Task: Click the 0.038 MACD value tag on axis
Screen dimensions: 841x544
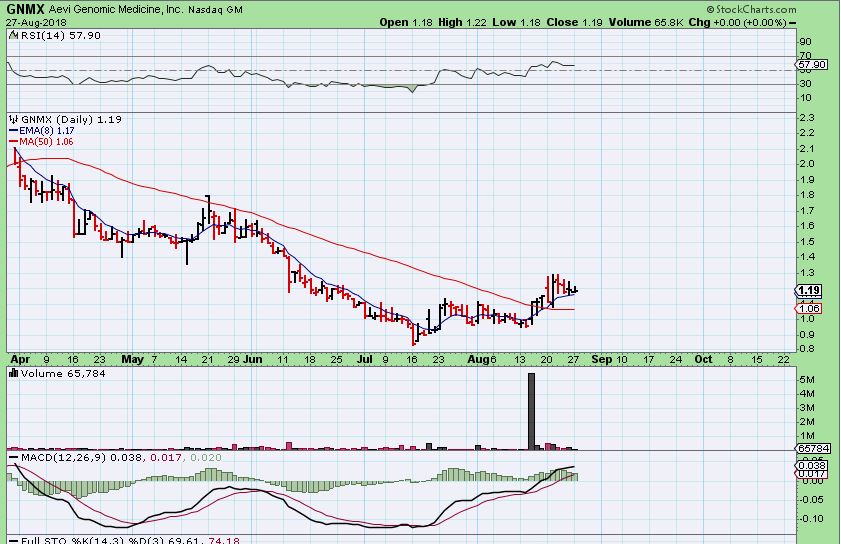Action: click(x=809, y=466)
